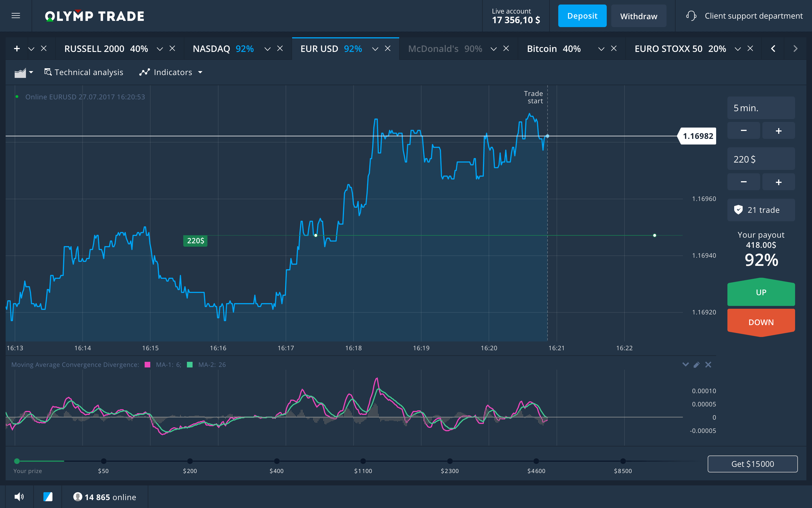Decrease the trade amount
The height and width of the screenshot is (508, 812).
[743, 182]
